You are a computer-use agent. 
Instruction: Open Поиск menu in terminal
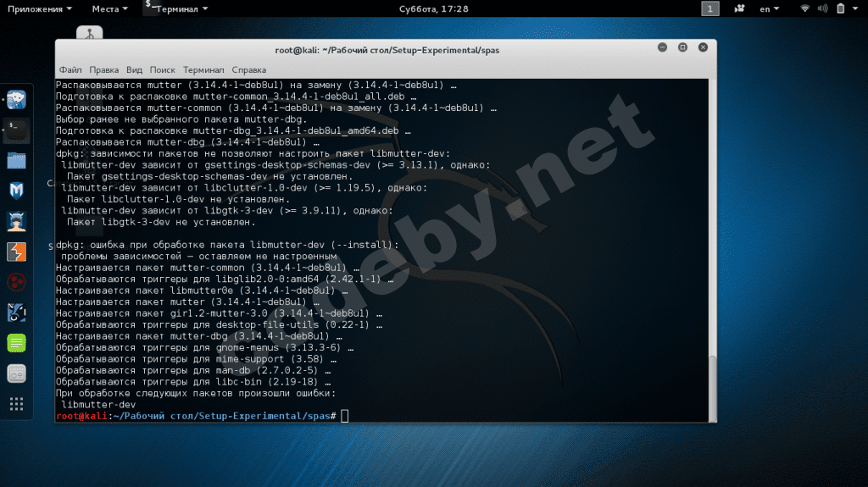pyautogui.click(x=162, y=69)
